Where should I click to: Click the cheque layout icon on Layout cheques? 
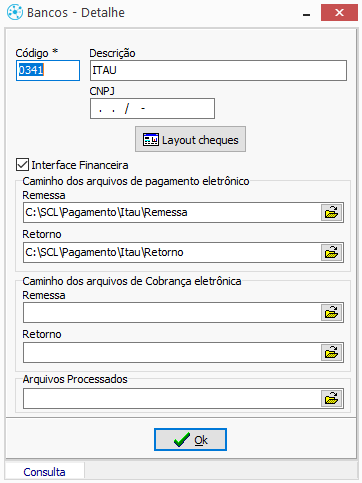(151, 140)
